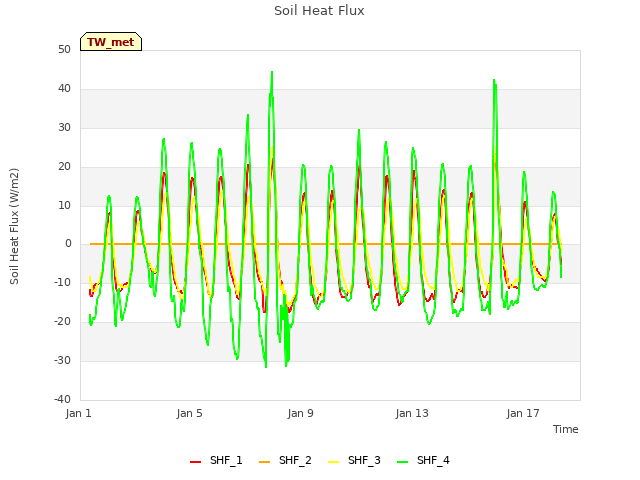Click the 50 y-axis tick label
This screenshot has height=480, width=640.
pos(64,50)
